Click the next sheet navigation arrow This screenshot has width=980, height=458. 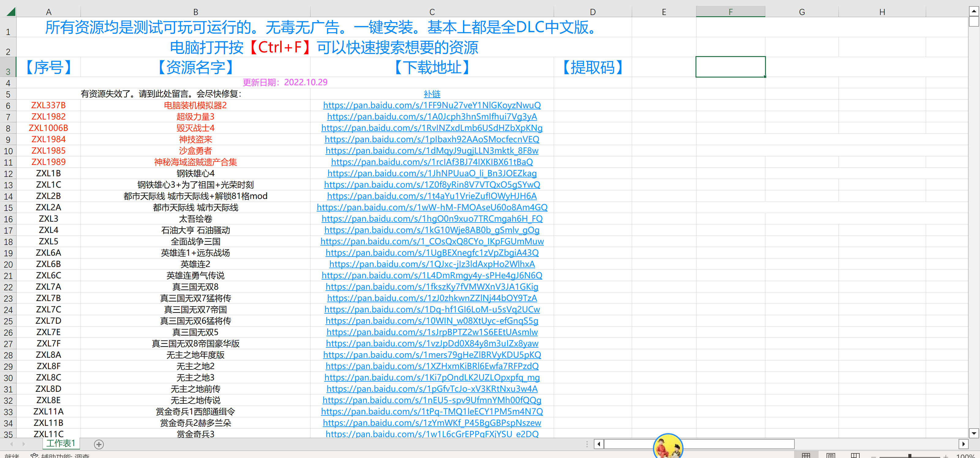click(x=24, y=444)
